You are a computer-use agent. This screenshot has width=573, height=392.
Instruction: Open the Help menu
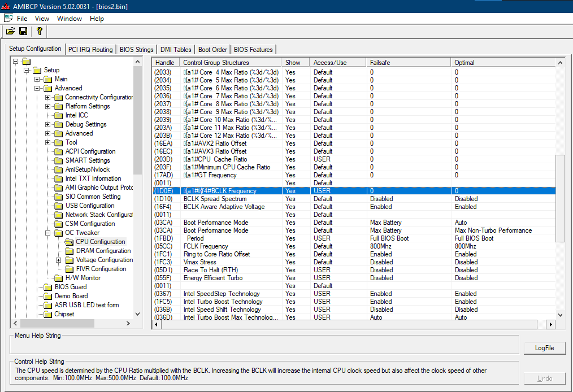(x=97, y=19)
